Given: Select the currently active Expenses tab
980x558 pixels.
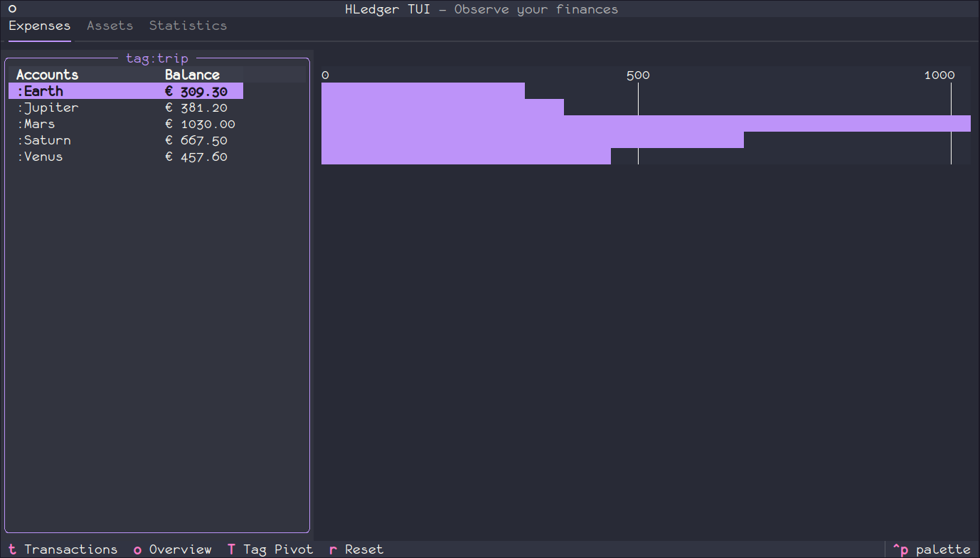Looking at the screenshot, I should click(39, 25).
